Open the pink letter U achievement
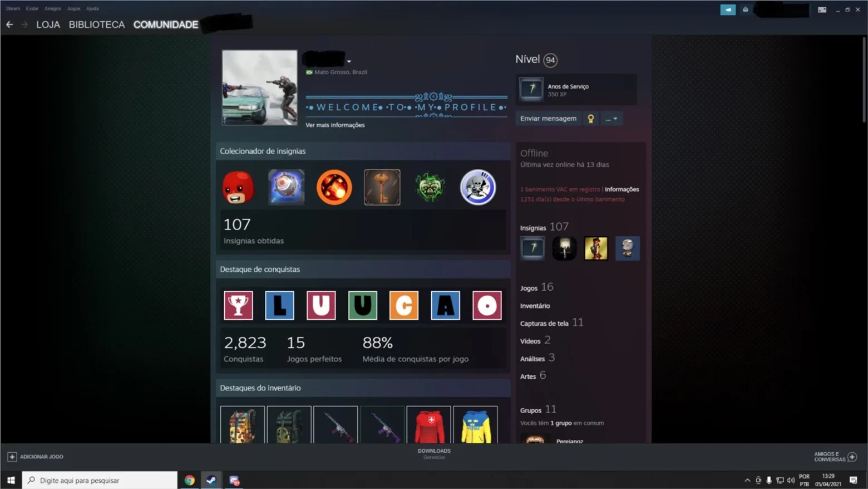The width and height of the screenshot is (868, 489). [322, 305]
